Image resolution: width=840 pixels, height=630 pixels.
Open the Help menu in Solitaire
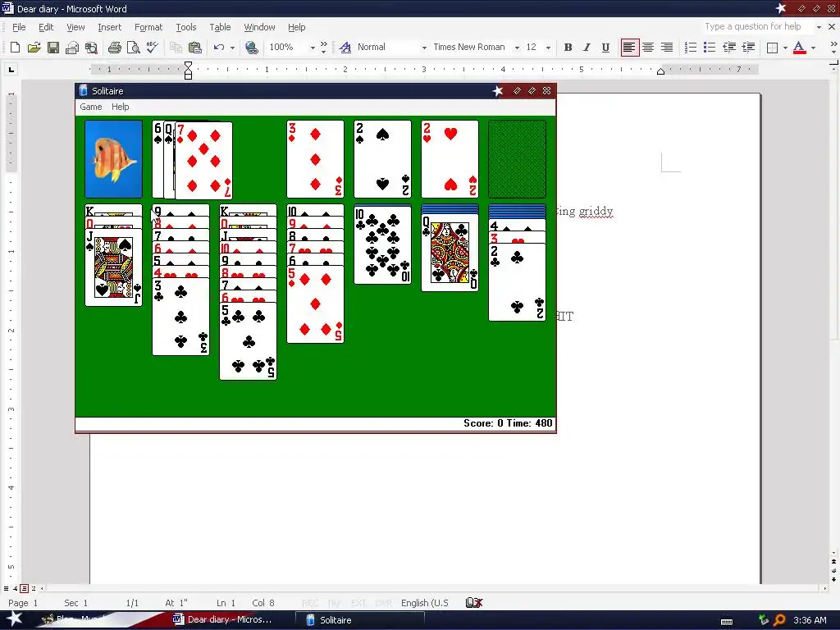pyautogui.click(x=120, y=107)
